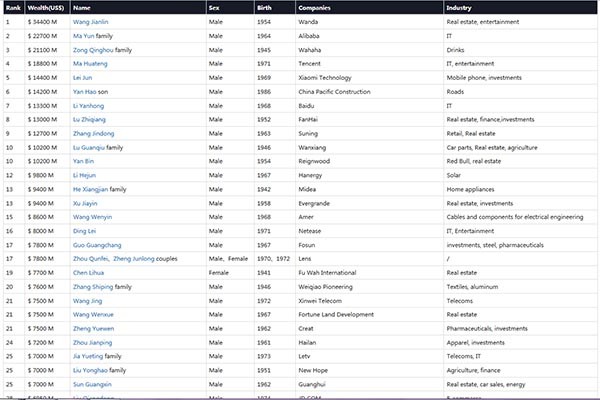
Task: Open the Wang Jianlin name link
Action: pyautogui.click(x=91, y=21)
